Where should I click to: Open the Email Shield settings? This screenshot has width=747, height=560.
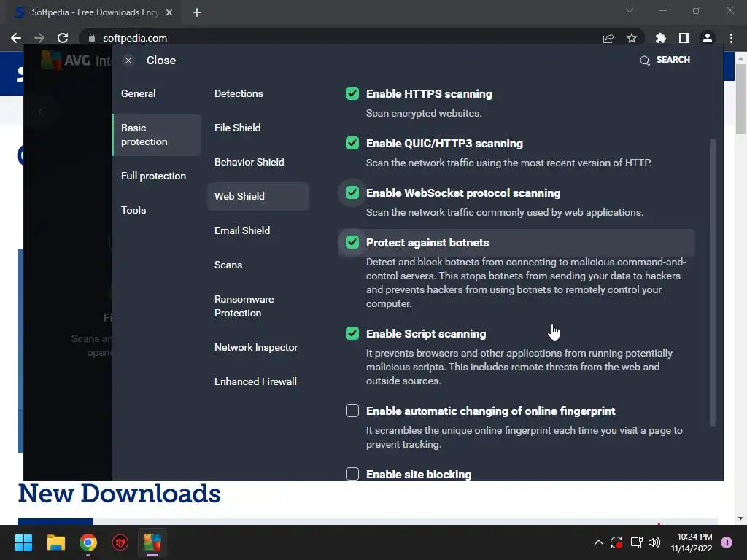[x=242, y=230]
